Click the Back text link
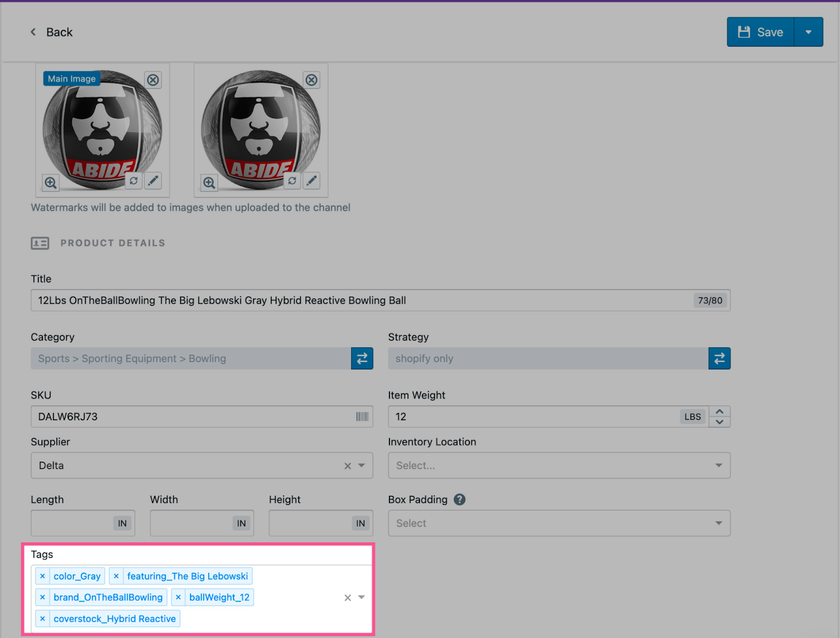The image size is (840, 638). point(59,32)
